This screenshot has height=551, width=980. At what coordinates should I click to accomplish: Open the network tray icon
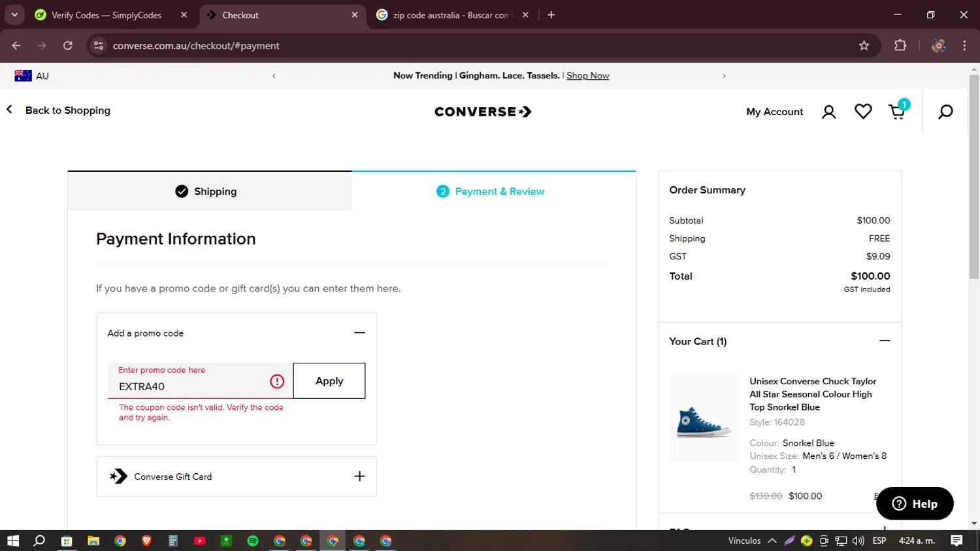point(841,541)
